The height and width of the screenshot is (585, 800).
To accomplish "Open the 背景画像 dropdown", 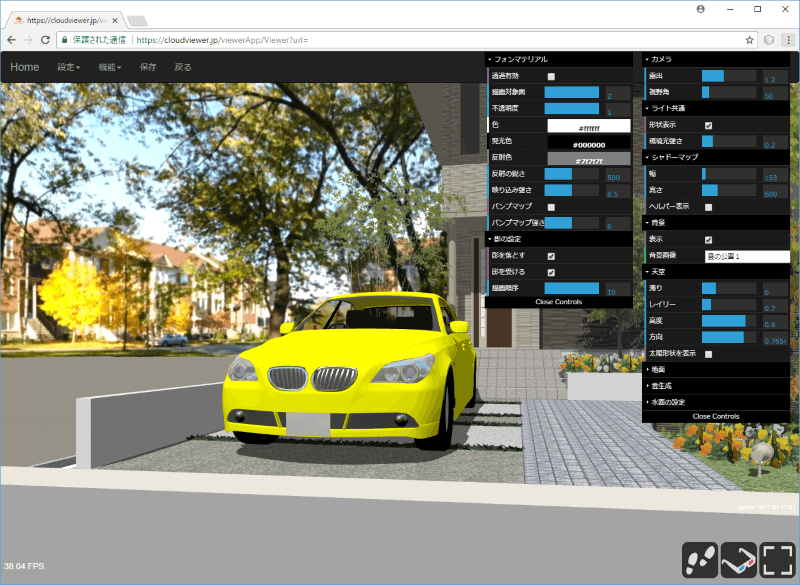I will (x=747, y=256).
